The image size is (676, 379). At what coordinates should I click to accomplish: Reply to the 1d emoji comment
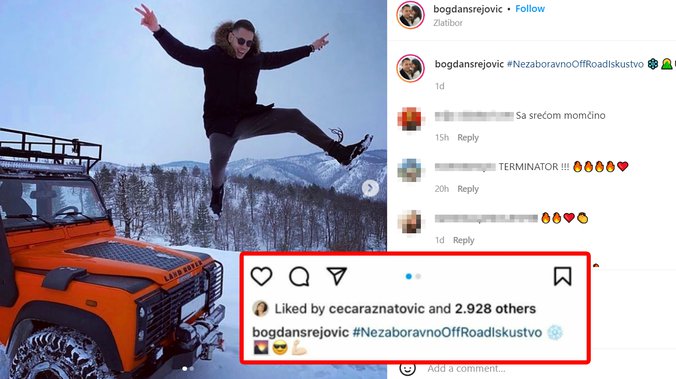pos(463,240)
